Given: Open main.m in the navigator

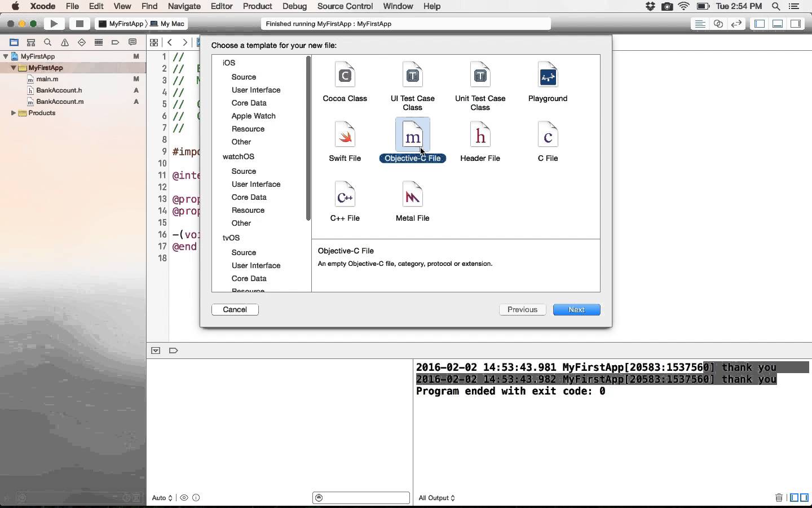Looking at the screenshot, I should [47, 79].
